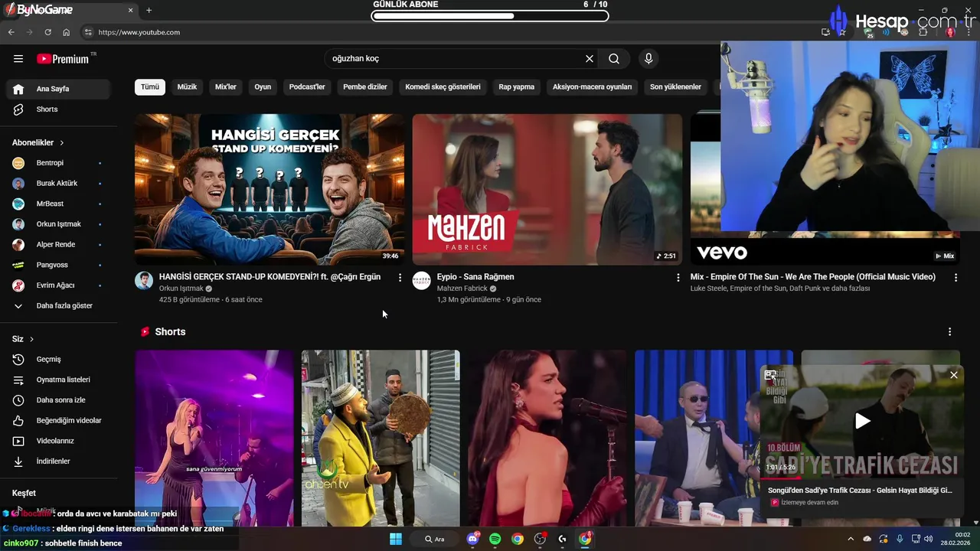Select the Podcast'ler filter chip
The image size is (980, 551).
coord(307,86)
